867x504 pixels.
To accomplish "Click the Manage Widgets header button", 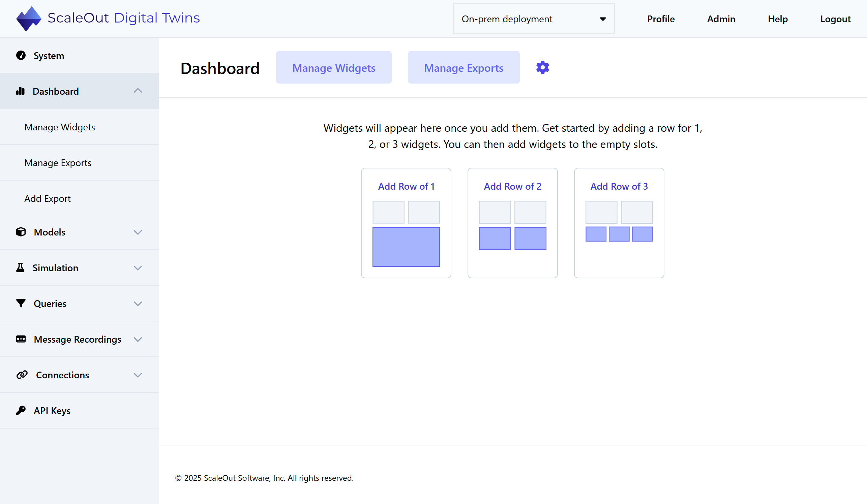I will coord(334,67).
